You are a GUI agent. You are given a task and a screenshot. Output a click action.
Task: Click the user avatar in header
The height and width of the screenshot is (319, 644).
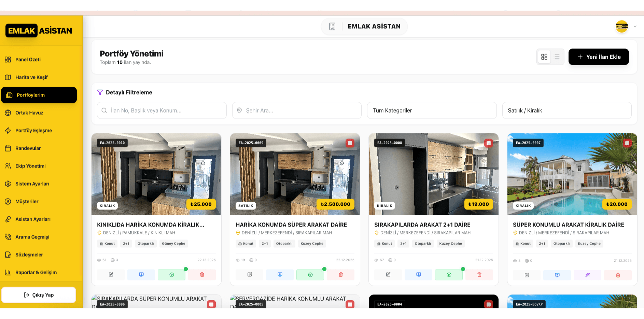(x=621, y=27)
